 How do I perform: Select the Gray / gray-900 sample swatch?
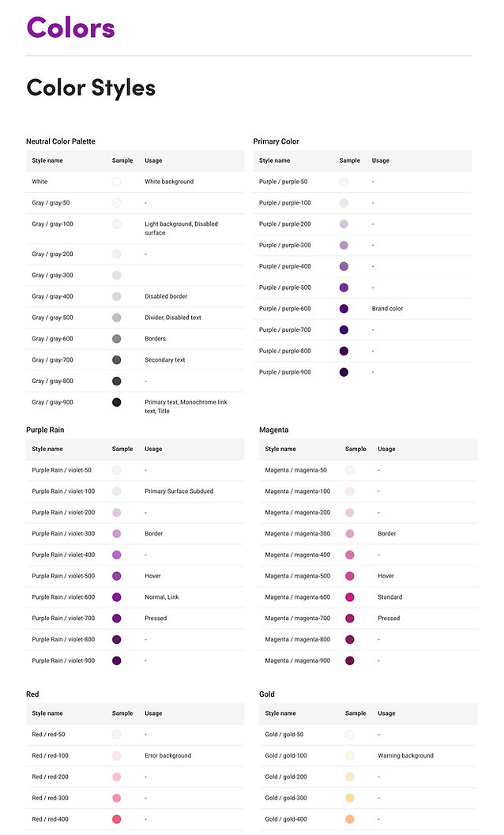(x=117, y=402)
